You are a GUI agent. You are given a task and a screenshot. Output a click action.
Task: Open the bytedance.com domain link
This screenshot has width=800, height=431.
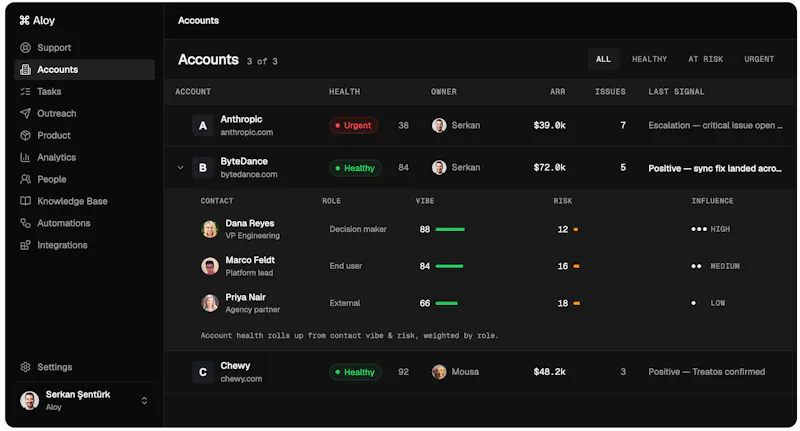point(248,174)
